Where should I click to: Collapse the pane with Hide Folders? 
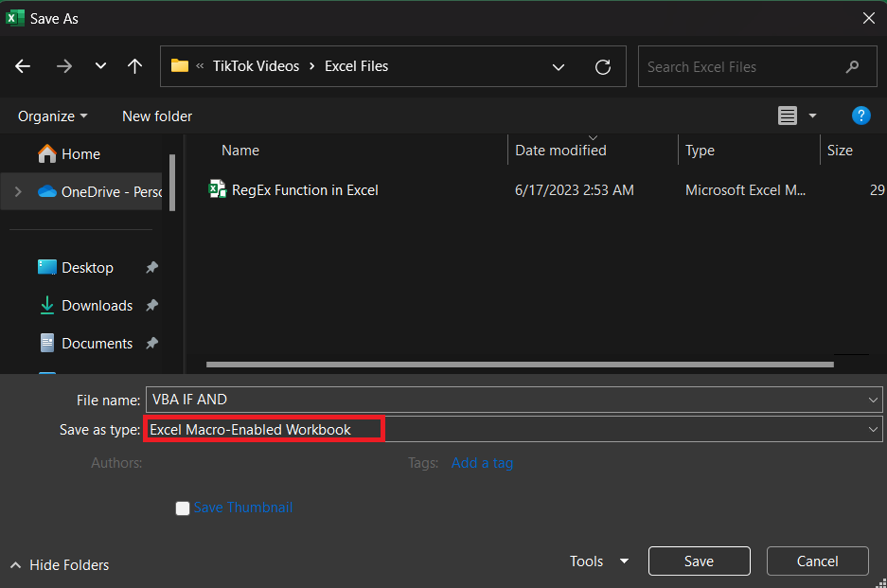[60, 564]
